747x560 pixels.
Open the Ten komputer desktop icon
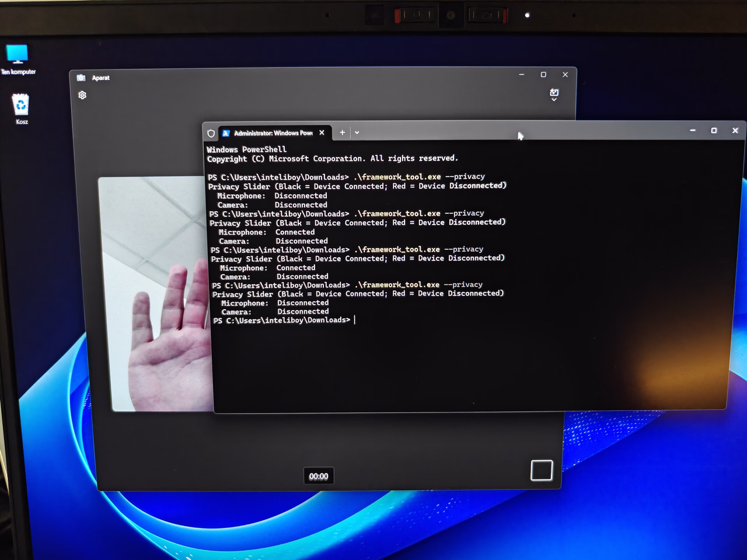pyautogui.click(x=18, y=60)
